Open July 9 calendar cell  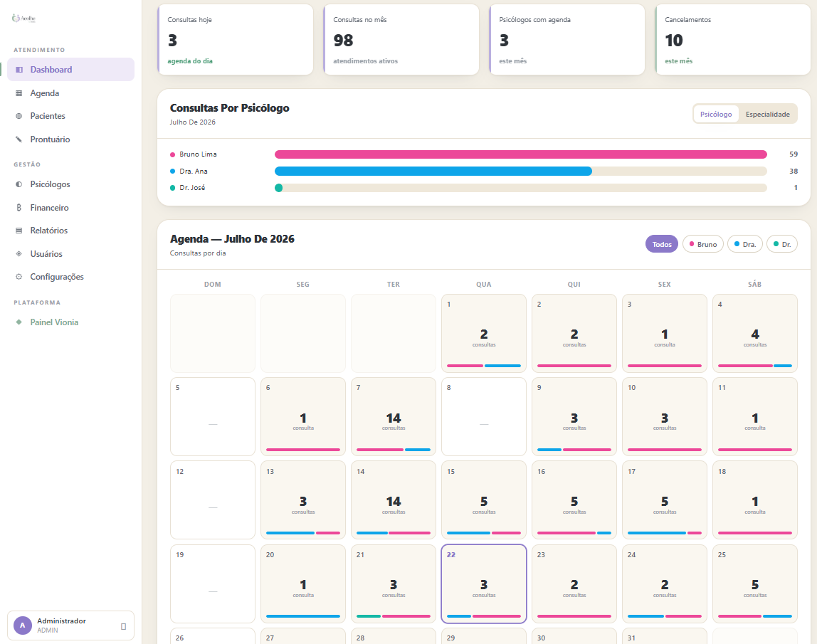click(x=574, y=417)
